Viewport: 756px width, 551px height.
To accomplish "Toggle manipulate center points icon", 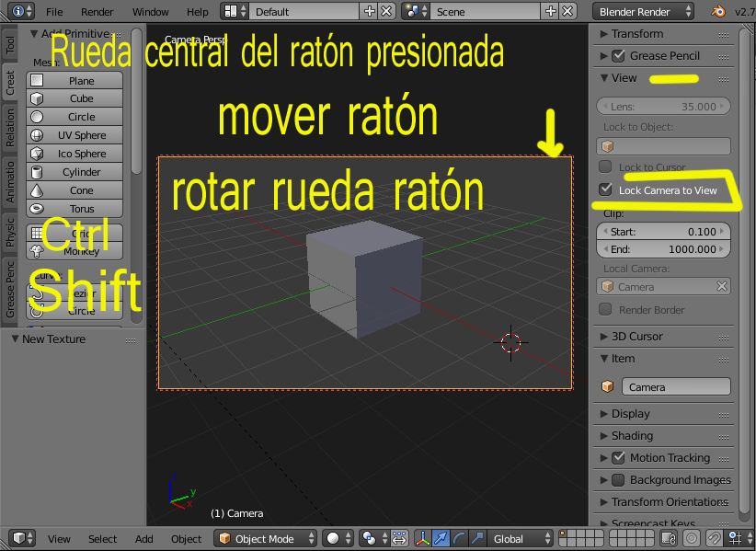I will (400, 538).
